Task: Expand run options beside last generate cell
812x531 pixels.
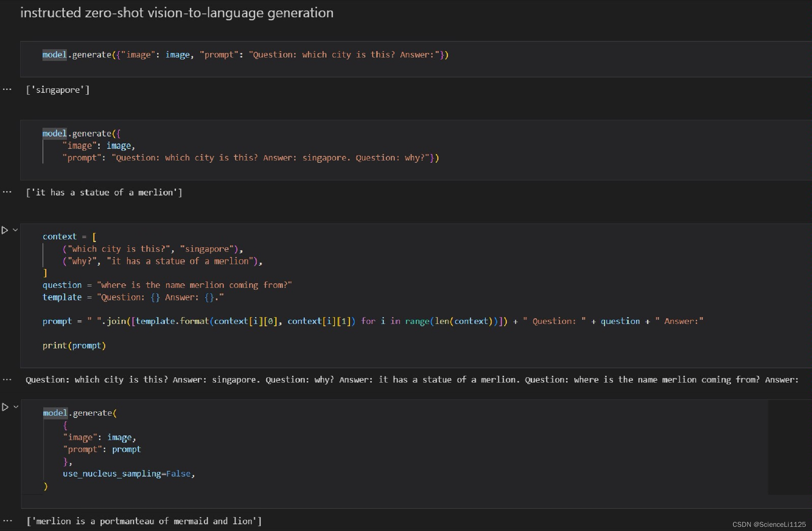Action: (16, 407)
